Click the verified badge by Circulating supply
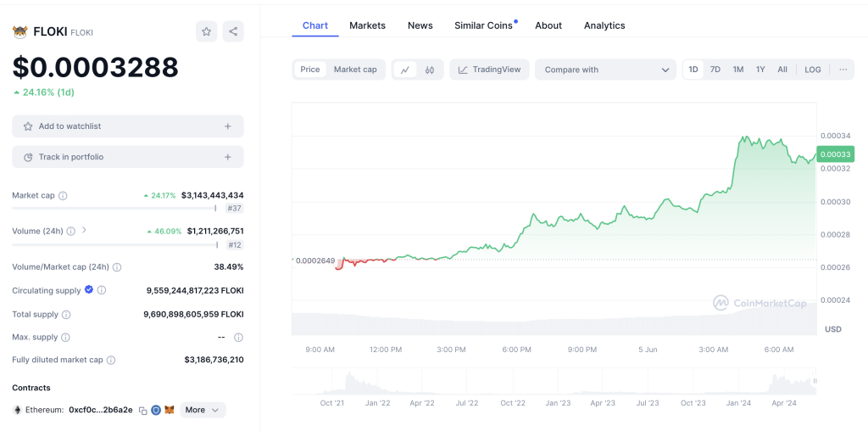Screen dimensions: 868x431 pos(88,289)
